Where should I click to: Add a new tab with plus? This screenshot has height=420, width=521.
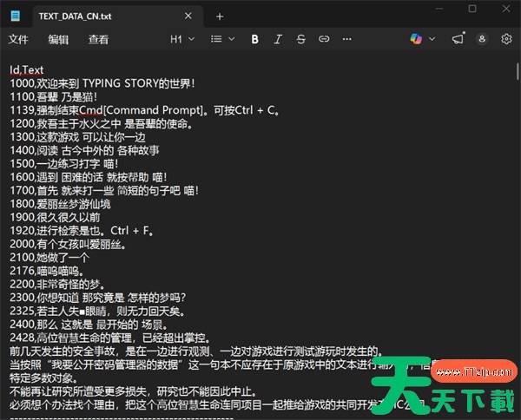pyautogui.click(x=219, y=16)
